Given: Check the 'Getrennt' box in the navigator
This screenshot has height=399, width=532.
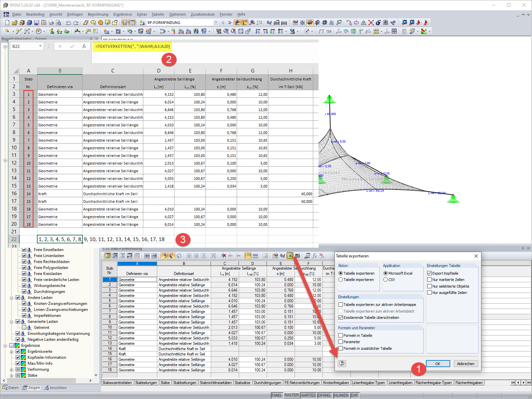Looking at the screenshot, I should coord(24,328).
